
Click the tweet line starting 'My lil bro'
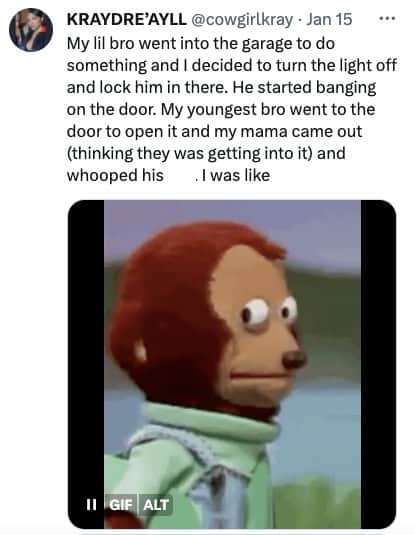pos(201,44)
